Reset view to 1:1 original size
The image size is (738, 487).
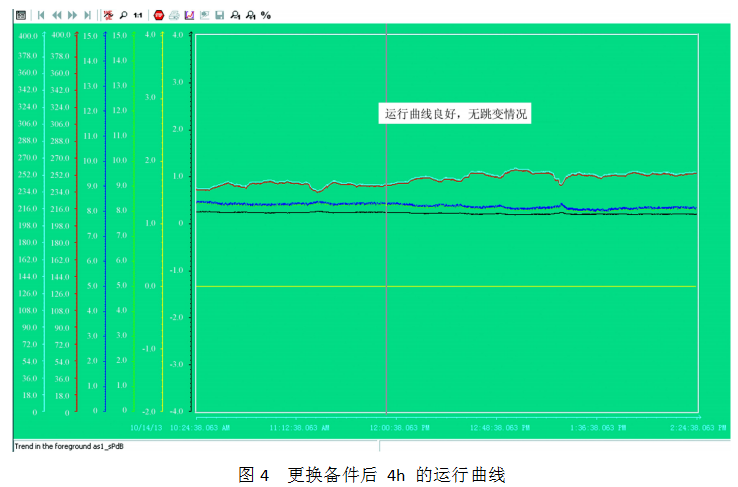point(138,16)
